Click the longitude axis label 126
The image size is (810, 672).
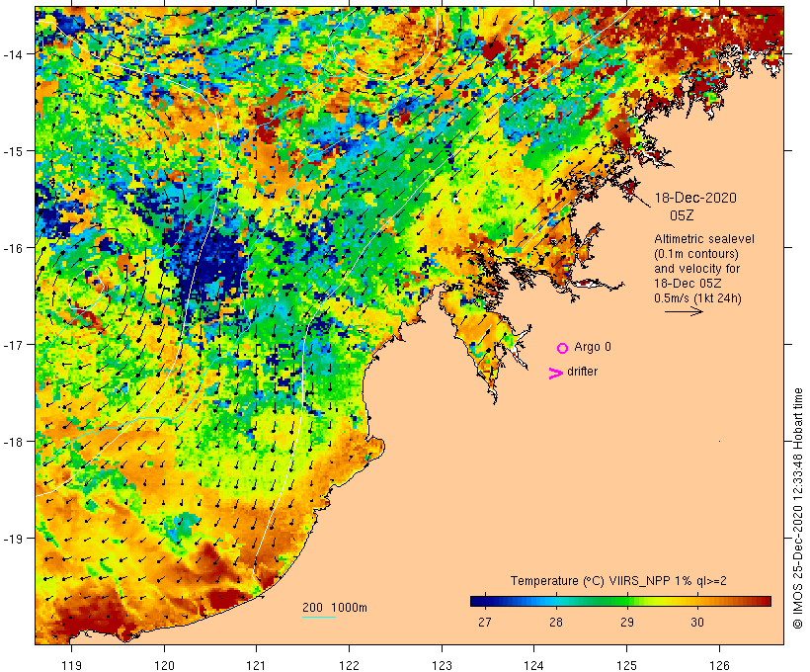[719, 665]
